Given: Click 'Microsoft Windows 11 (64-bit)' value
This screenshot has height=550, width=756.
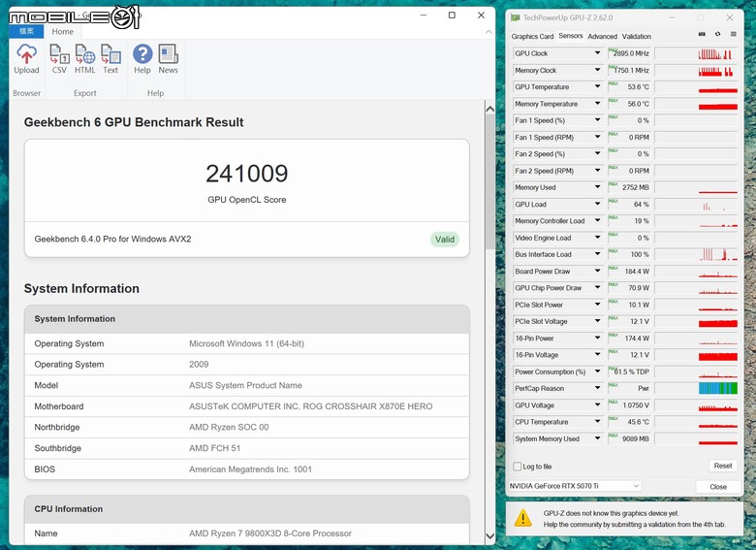Looking at the screenshot, I should coord(246,343).
